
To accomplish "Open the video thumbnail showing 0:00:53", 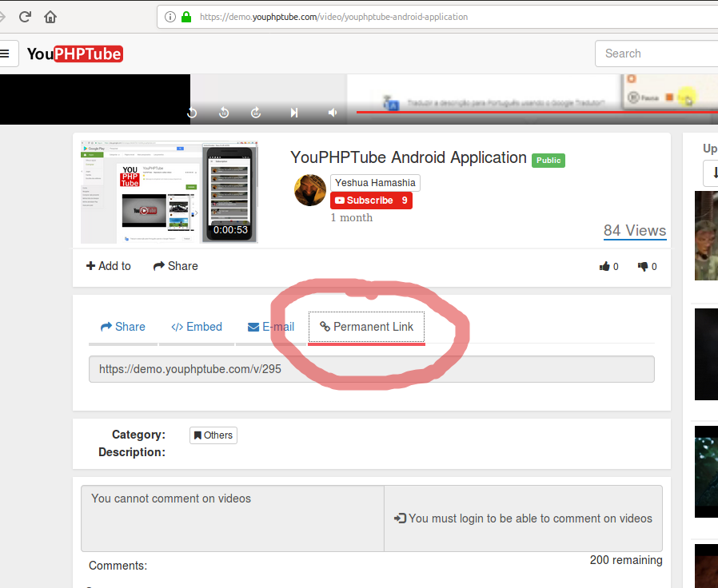I will click(x=170, y=193).
